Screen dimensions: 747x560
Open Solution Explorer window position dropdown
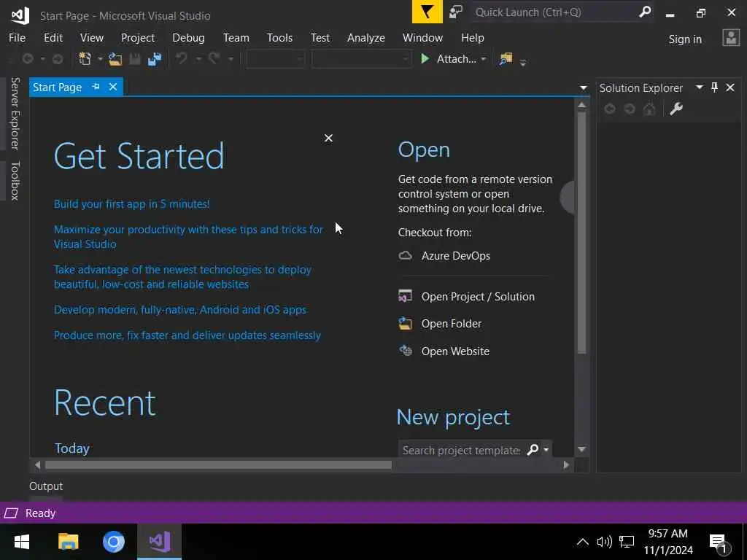coord(700,87)
